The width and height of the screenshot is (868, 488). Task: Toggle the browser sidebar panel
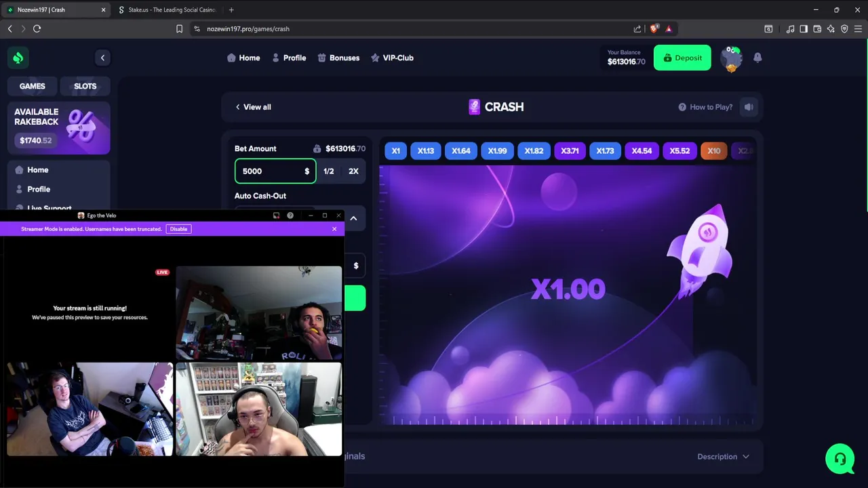pos(804,29)
